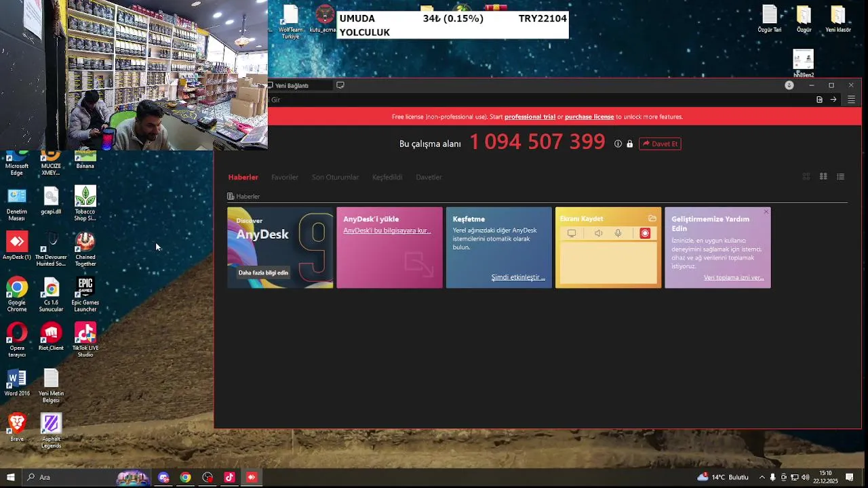
Task: Click the purchase license link
Action: (x=589, y=117)
